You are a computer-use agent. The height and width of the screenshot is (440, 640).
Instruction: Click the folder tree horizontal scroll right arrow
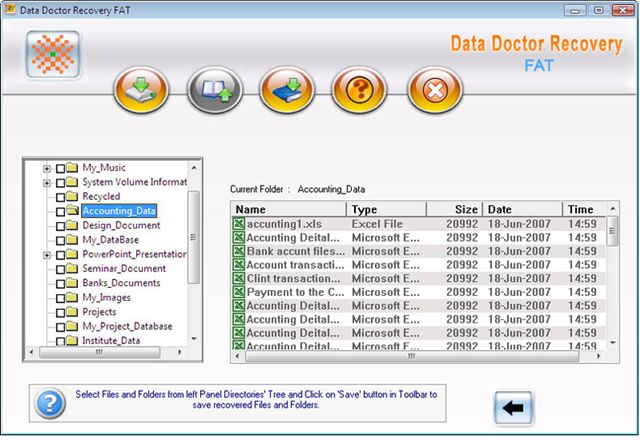(180, 352)
